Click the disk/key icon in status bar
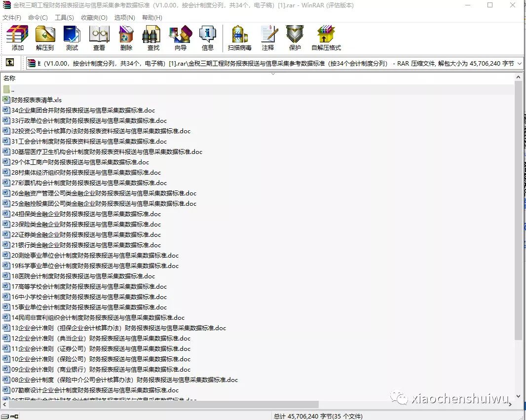This screenshot has height=420, width=526. (10, 417)
